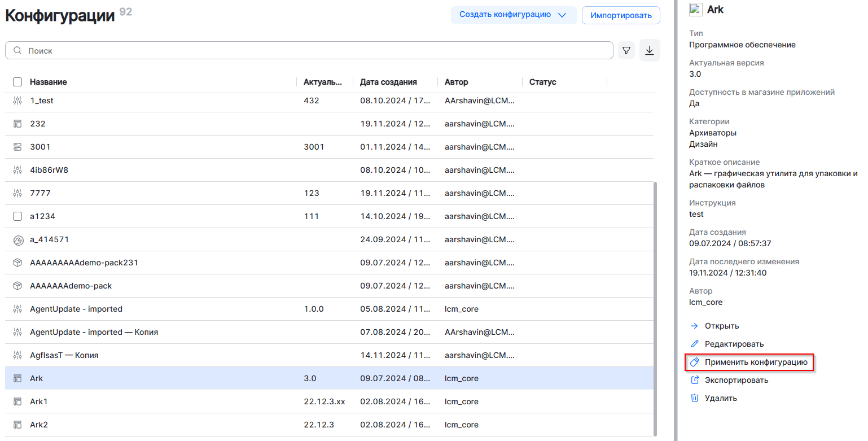Click the filter funnel icon
Viewport: 868px width, 441px height.
pos(626,51)
